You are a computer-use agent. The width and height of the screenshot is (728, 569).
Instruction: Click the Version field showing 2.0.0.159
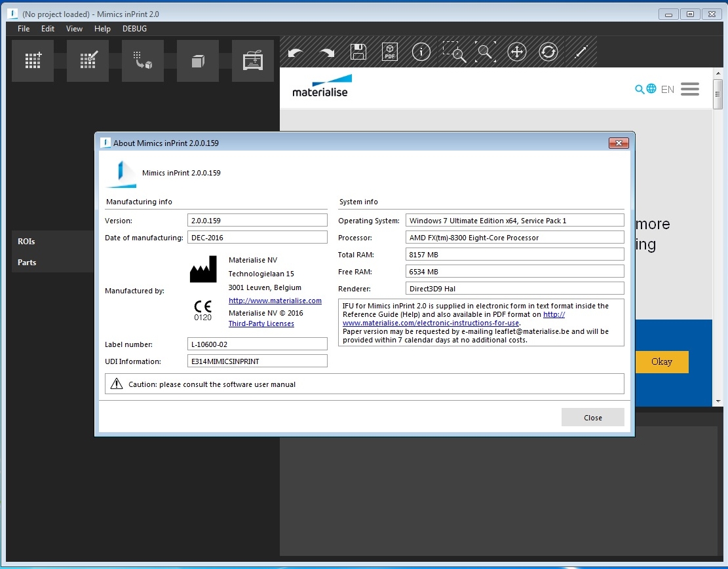click(x=257, y=221)
